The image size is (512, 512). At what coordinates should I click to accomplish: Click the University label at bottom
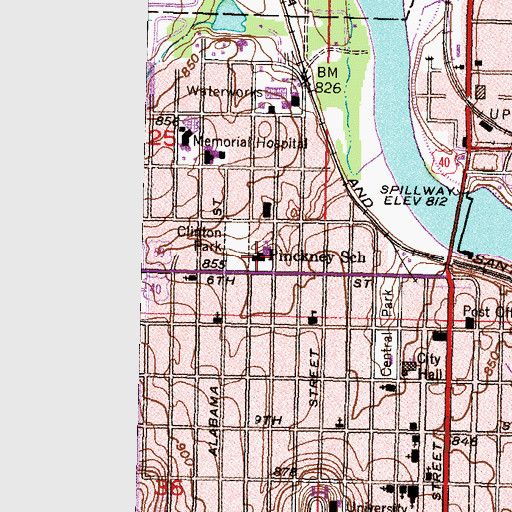tap(376, 507)
